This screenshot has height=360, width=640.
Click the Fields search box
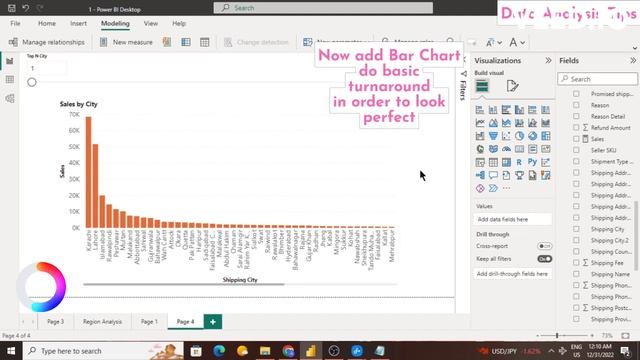click(x=598, y=79)
